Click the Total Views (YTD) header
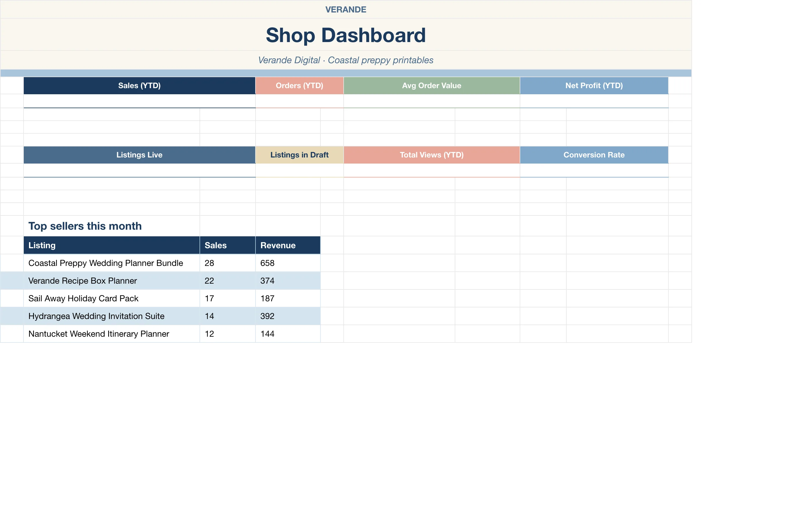Screen dimensions: 812x522 [x=432, y=155]
